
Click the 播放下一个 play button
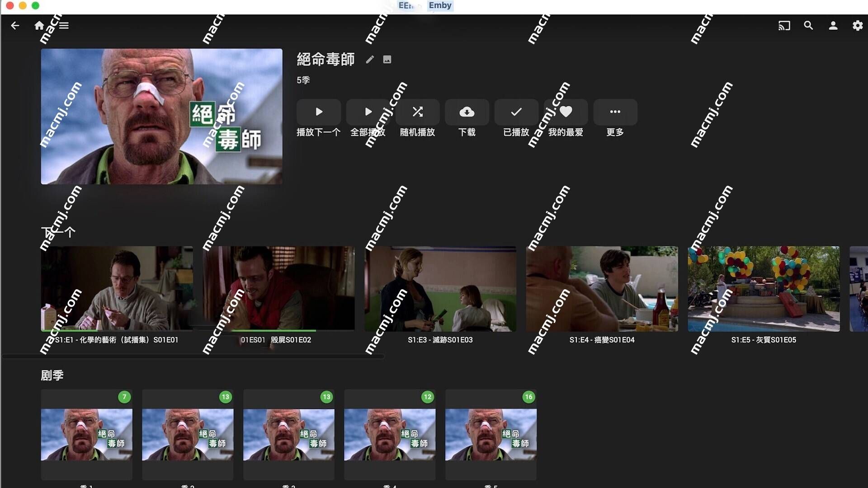click(x=319, y=112)
